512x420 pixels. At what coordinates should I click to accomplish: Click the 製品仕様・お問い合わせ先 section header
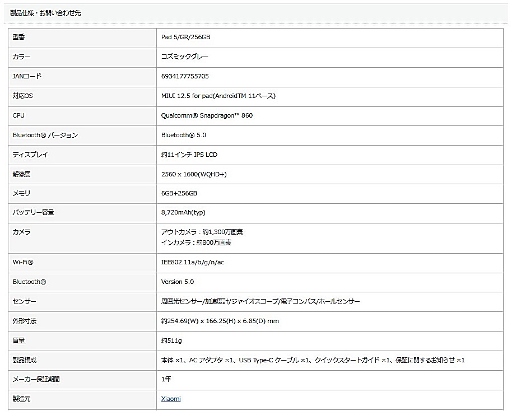click(45, 13)
